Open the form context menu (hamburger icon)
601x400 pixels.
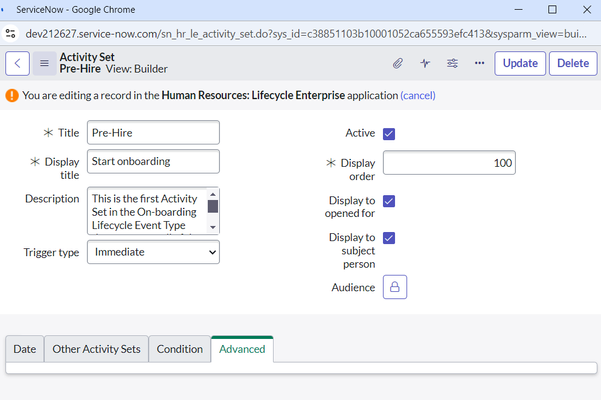(44, 63)
